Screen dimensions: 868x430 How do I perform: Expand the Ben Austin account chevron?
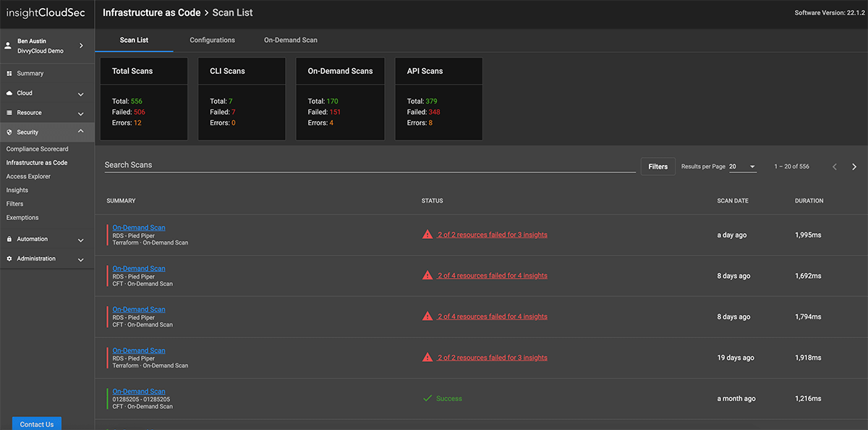[81, 46]
